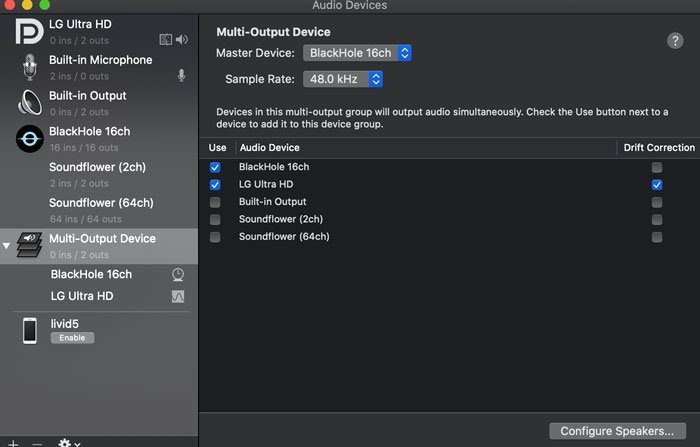Open the Sample Rate dropdown

343,79
